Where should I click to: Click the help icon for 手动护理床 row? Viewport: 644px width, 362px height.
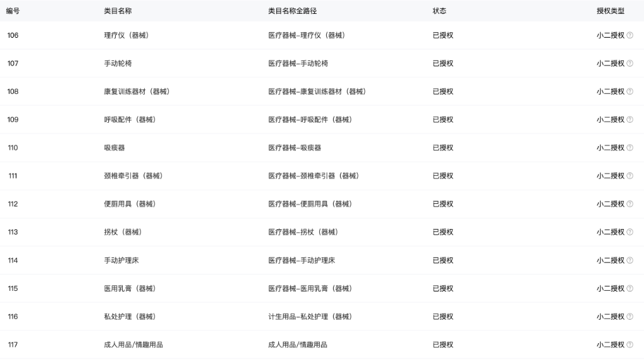pyautogui.click(x=630, y=261)
